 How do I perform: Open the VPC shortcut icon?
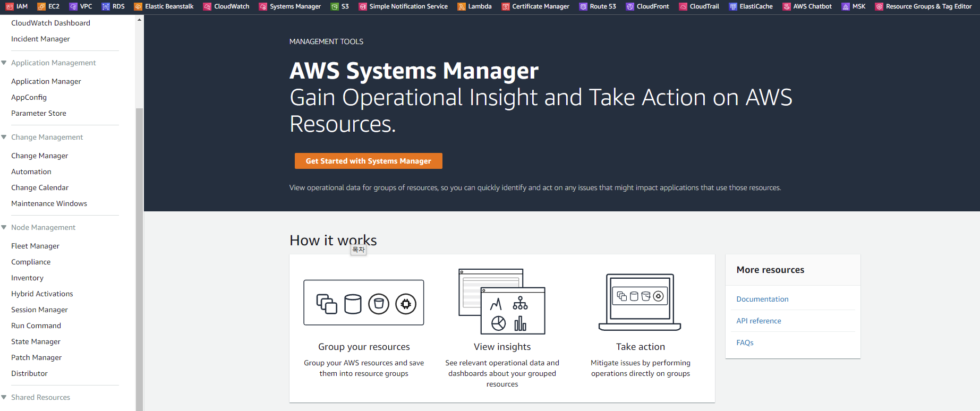click(x=73, y=7)
